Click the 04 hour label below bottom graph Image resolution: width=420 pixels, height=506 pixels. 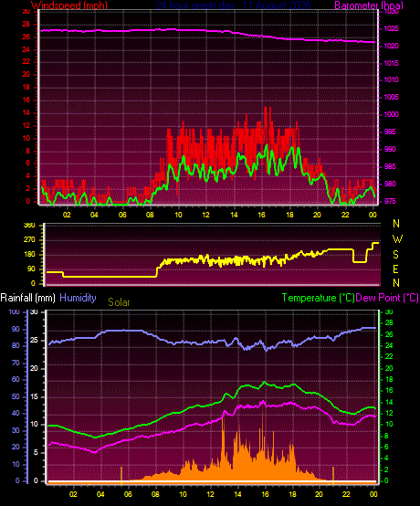click(100, 494)
